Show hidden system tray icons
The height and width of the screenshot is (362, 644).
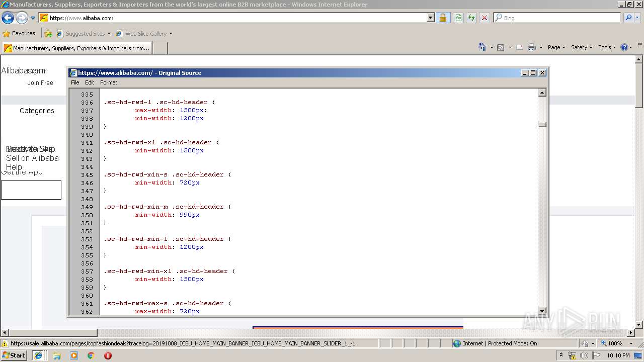point(560,355)
